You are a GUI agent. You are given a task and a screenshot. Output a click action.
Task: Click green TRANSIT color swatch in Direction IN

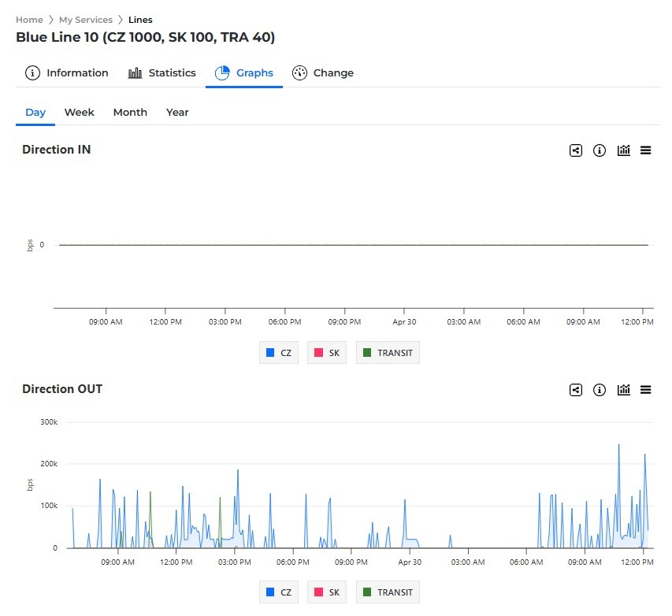click(x=367, y=353)
